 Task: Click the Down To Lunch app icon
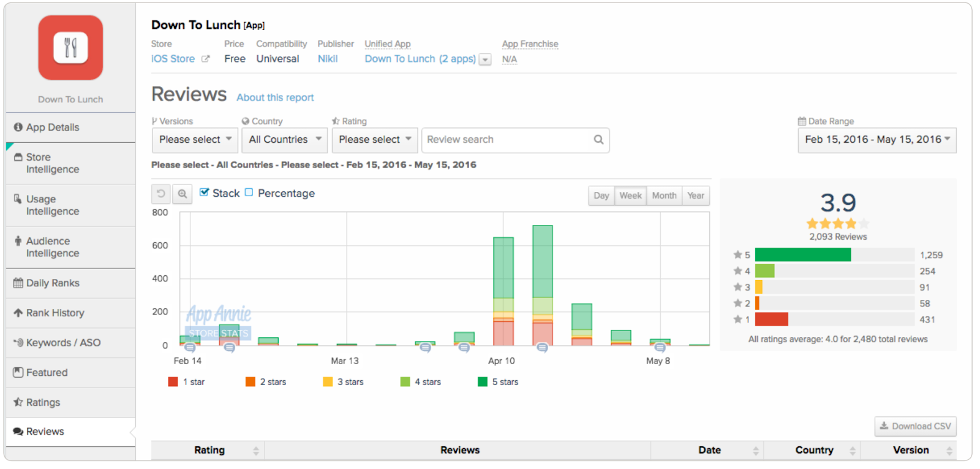pos(70,48)
